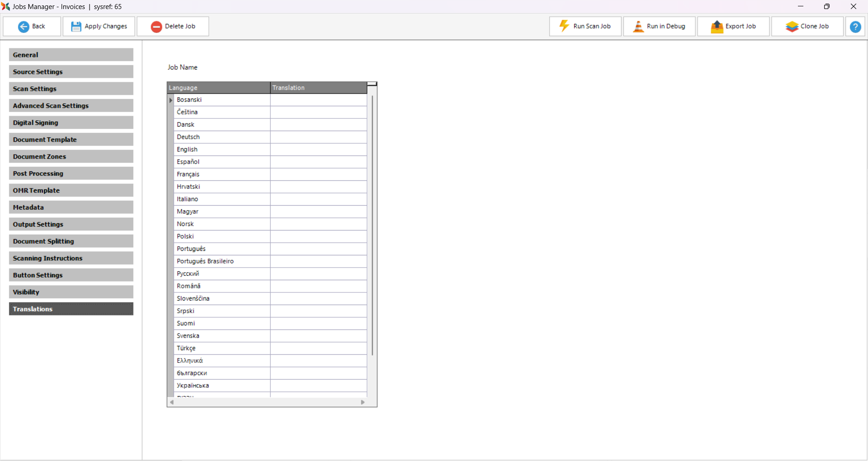Viewport: 868px width, 461px height.
Task: Click the Export Job box icon
Action: 717,27
